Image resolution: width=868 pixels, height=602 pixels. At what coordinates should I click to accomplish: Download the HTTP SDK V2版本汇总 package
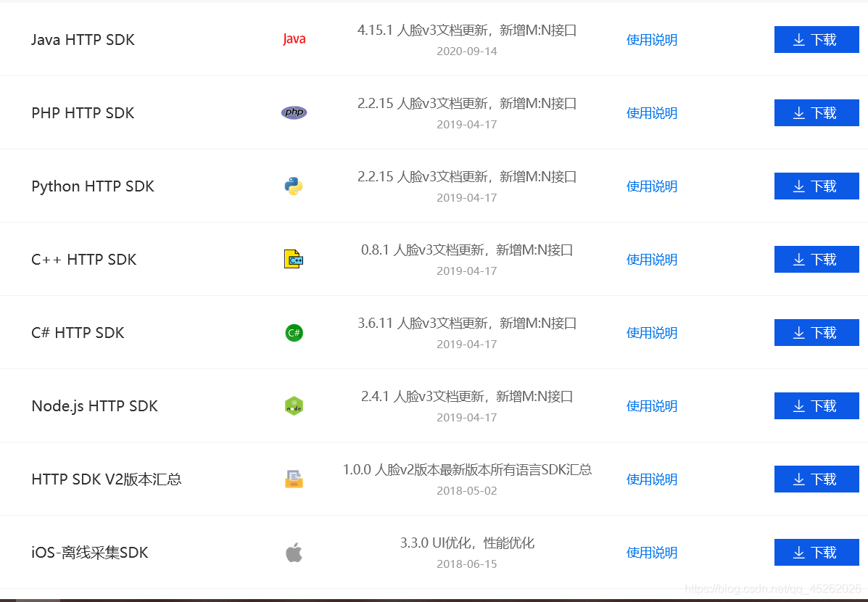coord(817,479)
